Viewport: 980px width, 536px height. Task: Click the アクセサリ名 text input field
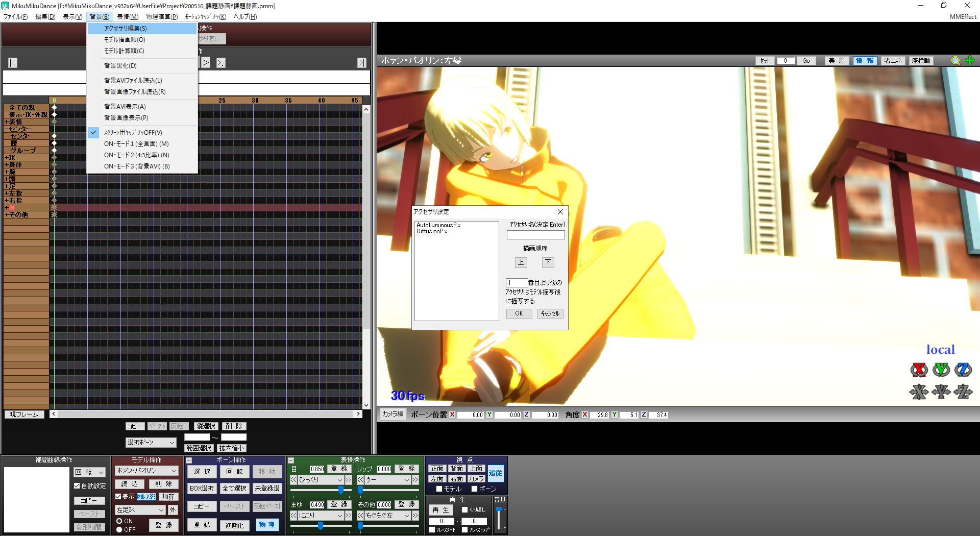(x=535, y=235)
